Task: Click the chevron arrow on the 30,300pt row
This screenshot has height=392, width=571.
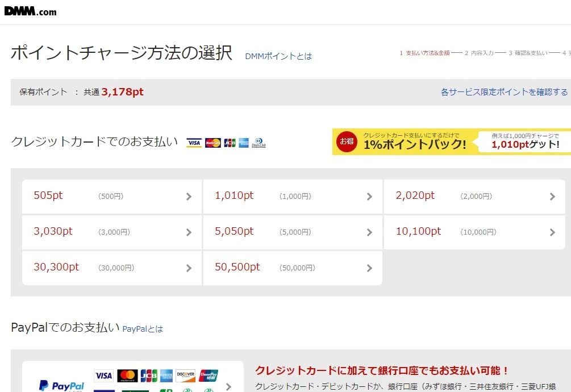Action: pyautogui.click(x=189, y=268)
